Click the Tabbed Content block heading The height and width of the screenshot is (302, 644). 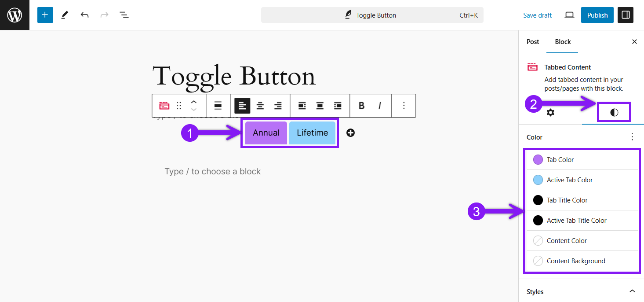(x=568, y=67)
